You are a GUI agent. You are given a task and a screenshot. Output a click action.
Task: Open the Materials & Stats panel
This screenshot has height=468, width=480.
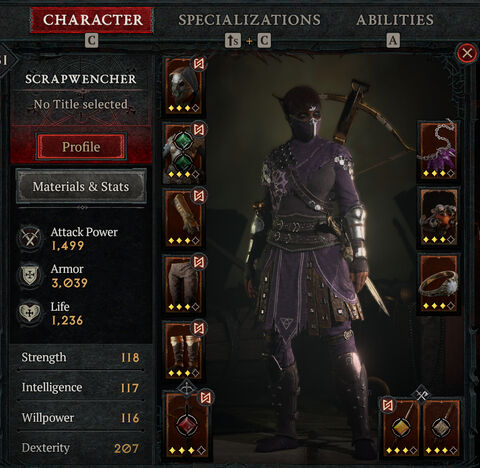click(81, 186)
